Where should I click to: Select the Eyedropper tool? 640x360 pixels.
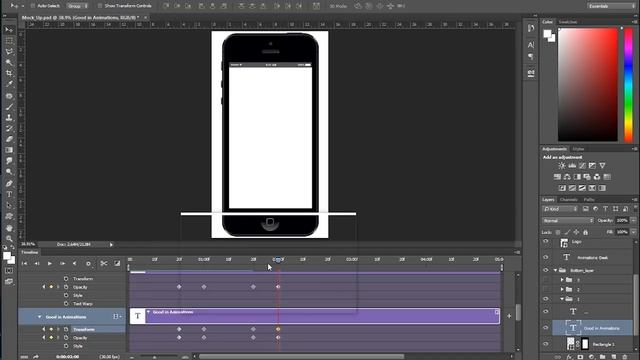coord(9,84)
